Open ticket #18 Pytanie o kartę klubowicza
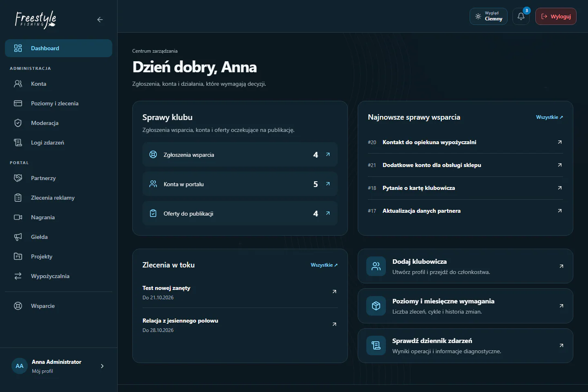588x392 pixels. [465, 188]
